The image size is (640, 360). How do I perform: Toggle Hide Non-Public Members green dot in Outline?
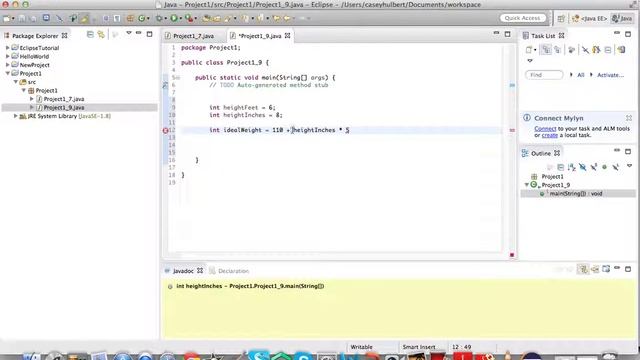point(604,167)
